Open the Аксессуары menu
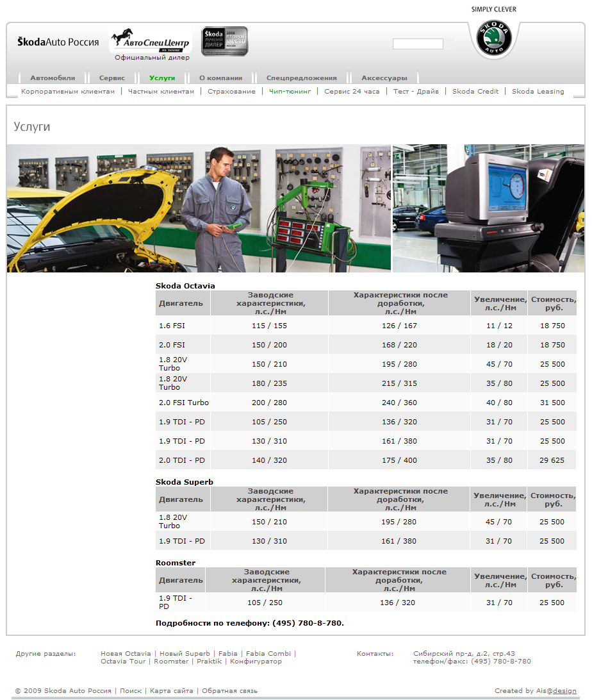This screenshot has width=592, height=700. [384, 78]
